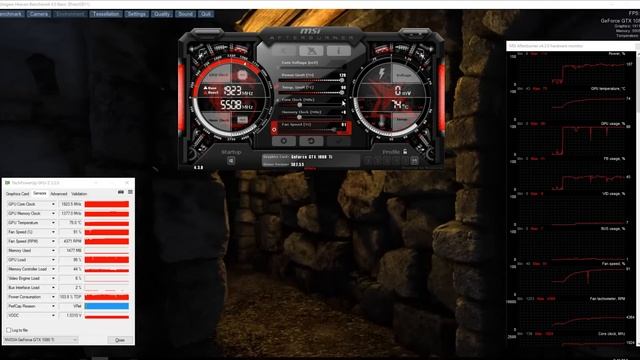640x360 pixels.
Task: Open the Memory Controller Load sensor dropdown
Action: 53,269
